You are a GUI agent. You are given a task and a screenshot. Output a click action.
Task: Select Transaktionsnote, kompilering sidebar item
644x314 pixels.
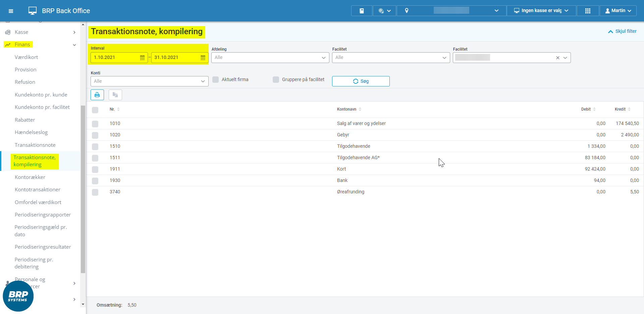click(x=35, y=161)
